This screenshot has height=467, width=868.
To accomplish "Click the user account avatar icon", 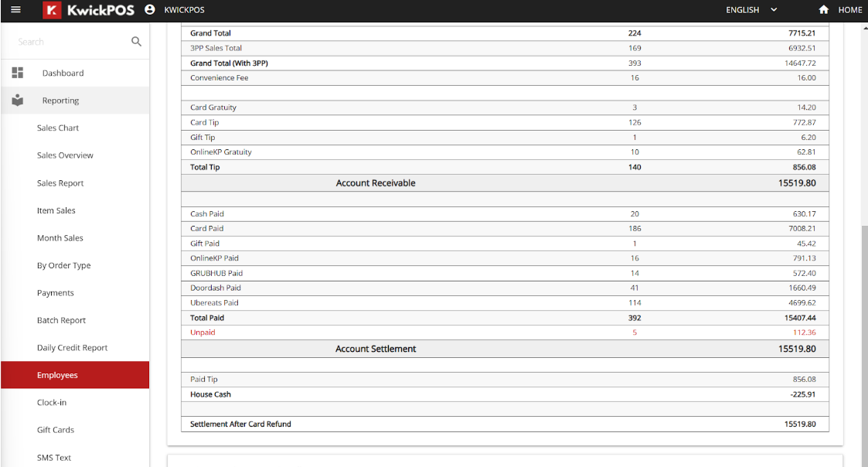I will 149,9.
